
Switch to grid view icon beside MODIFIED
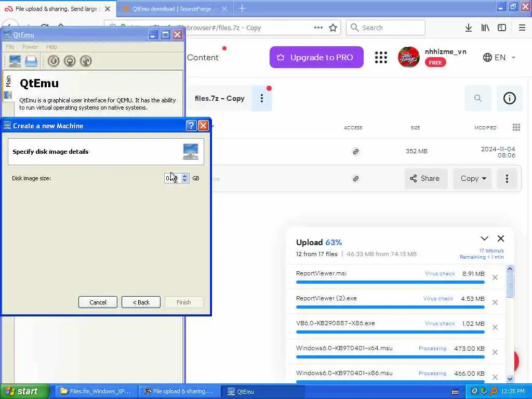(x=516, y=127)
